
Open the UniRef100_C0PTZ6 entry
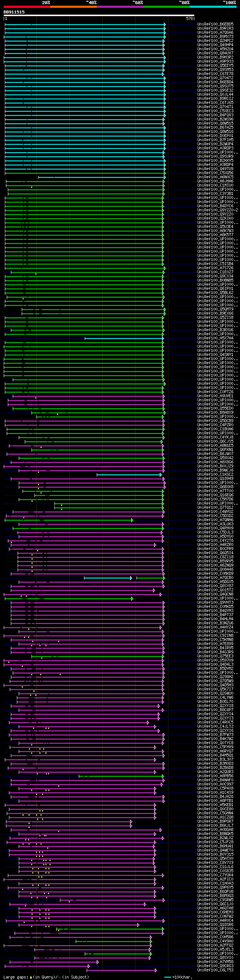(x=215, y=392)
